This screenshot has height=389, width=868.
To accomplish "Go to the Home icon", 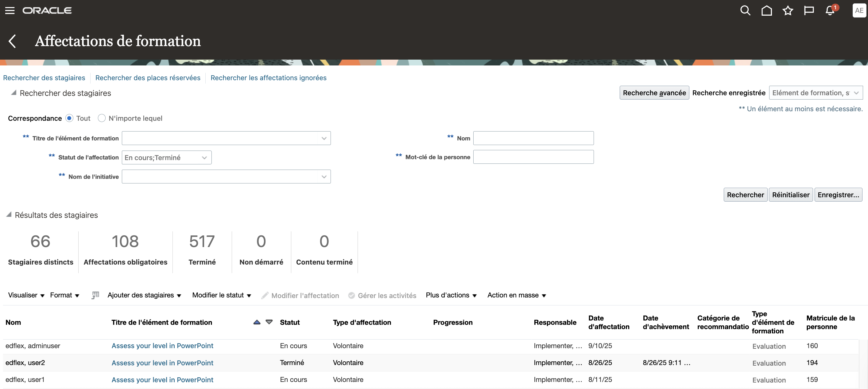I will pyautogui.click(x=767, y=10).
